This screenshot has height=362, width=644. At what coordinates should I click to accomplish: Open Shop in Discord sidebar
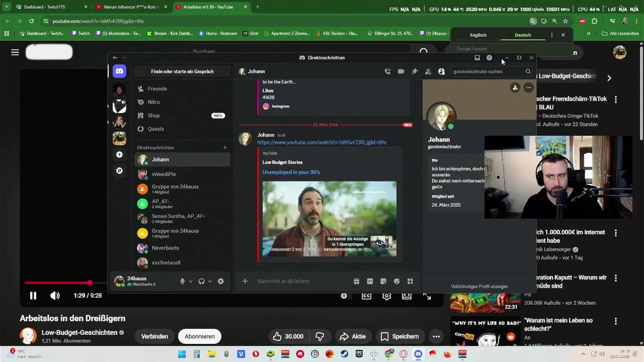[x=182, y=116]
